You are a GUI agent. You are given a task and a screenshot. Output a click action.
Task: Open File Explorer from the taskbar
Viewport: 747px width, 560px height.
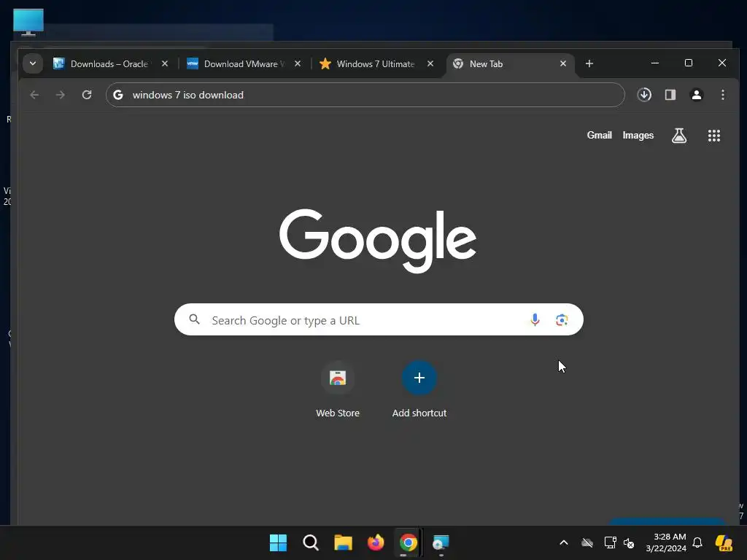[x=343, y=542]
